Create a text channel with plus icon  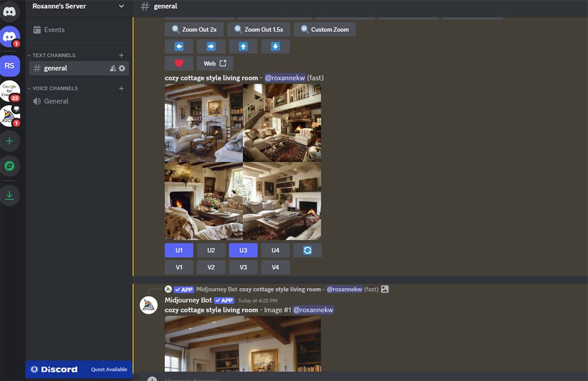click(x=122, y=55)
